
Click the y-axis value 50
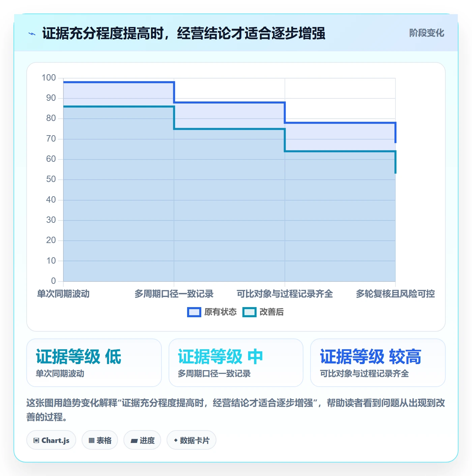[51, 179]
